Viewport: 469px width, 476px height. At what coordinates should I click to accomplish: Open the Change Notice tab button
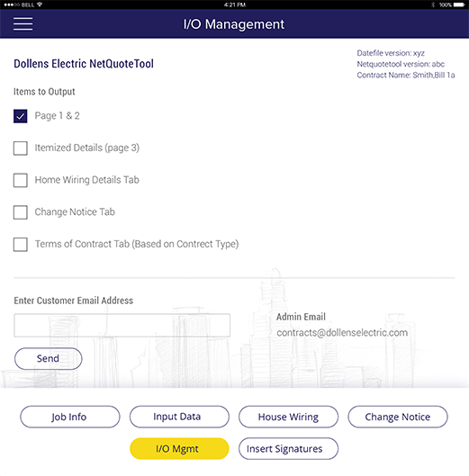click(x=398, y=417)
